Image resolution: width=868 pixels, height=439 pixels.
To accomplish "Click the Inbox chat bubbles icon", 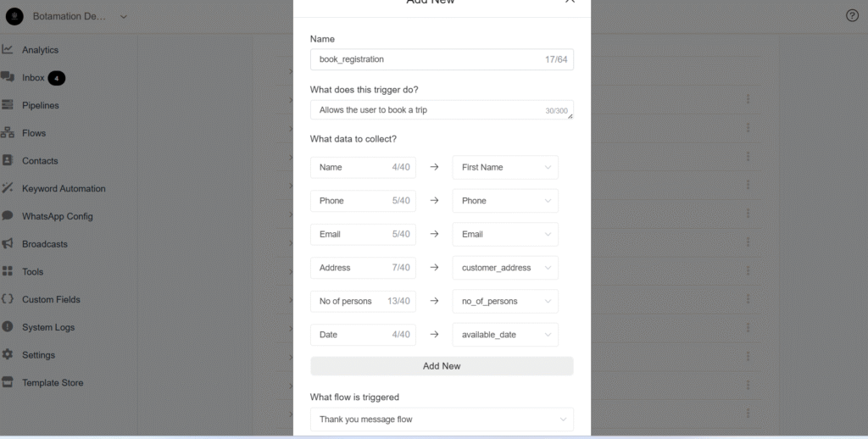I will (x=7, y=77).
